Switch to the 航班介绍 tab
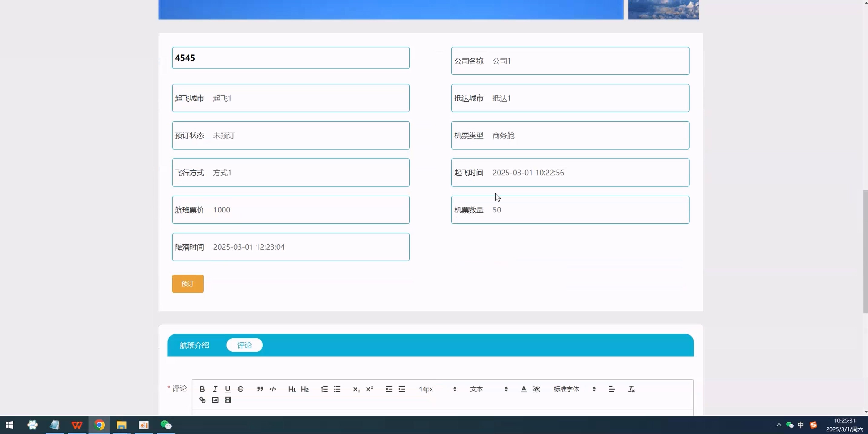 [194, 345]
